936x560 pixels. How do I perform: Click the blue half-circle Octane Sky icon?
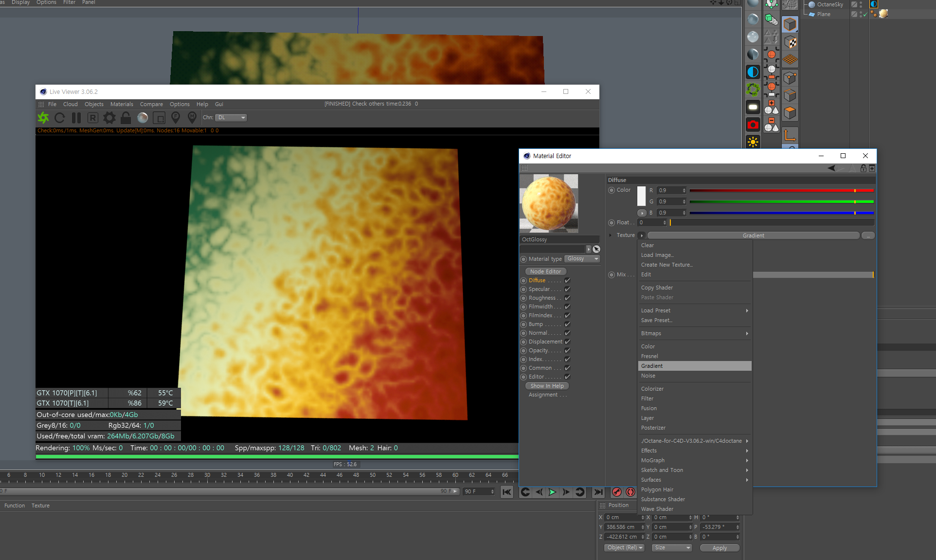pyautogui.click(x=753, y=72)
